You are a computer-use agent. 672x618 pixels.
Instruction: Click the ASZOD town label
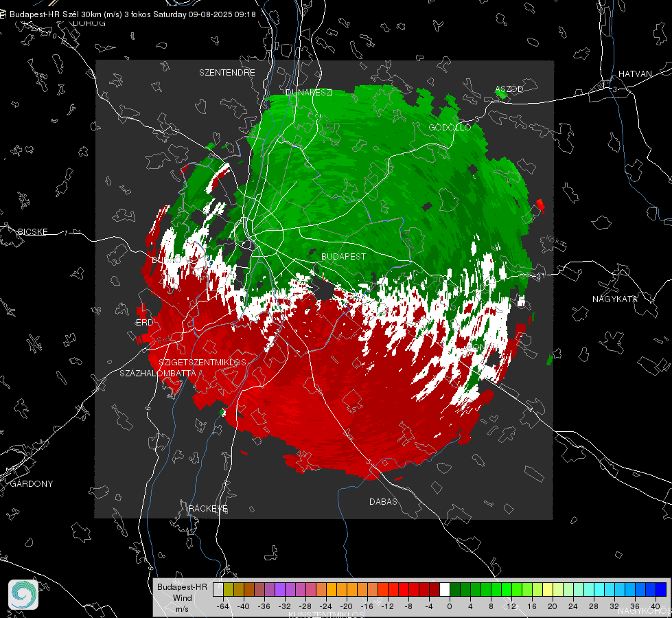coord(509,89)
